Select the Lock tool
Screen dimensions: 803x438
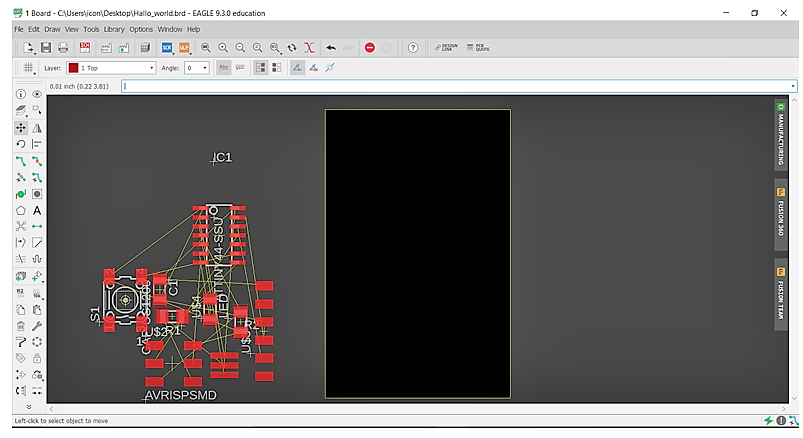37,358
